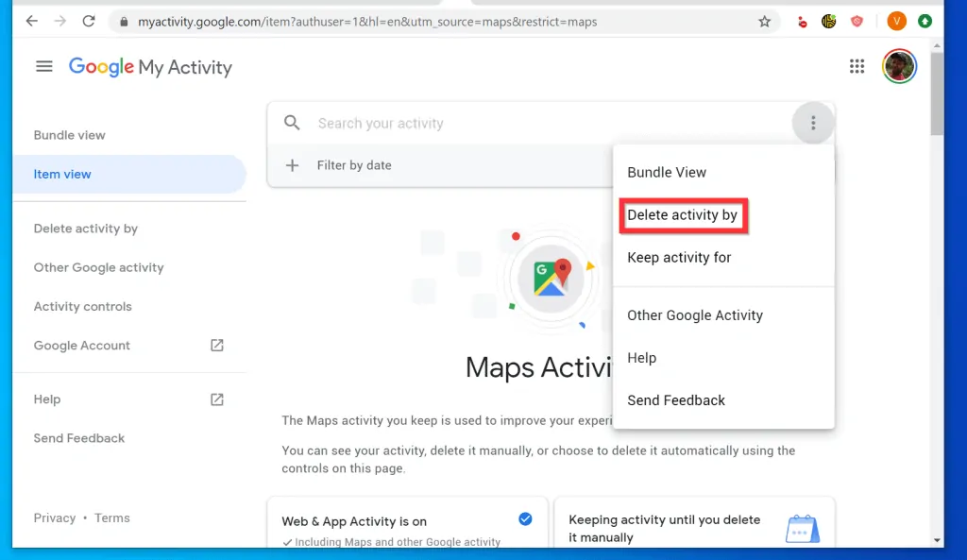Go back using the browser back arrow
The width and height of the screenshot is (967, 560).
point(31,22)
